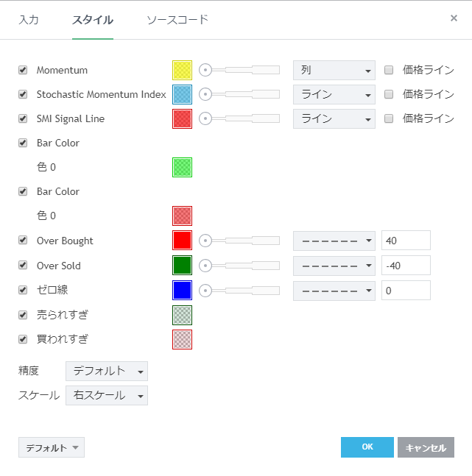
Task: Switch to the 入力 tab
Action: click(x=29, y=20)
